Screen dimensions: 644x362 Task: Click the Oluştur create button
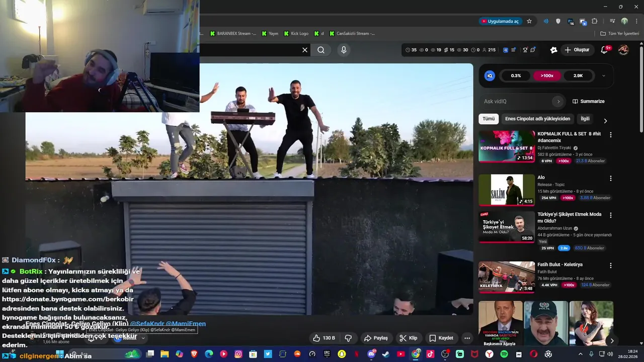577,50
